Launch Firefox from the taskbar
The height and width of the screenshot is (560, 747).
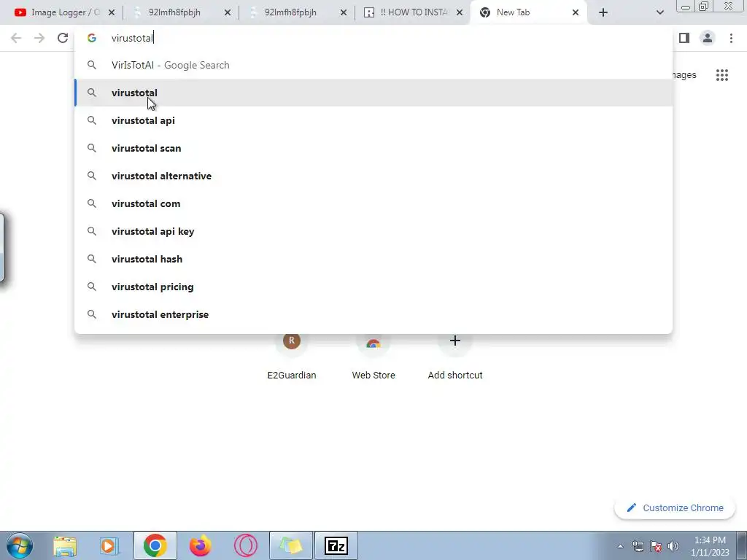click(x=200, y=545)
